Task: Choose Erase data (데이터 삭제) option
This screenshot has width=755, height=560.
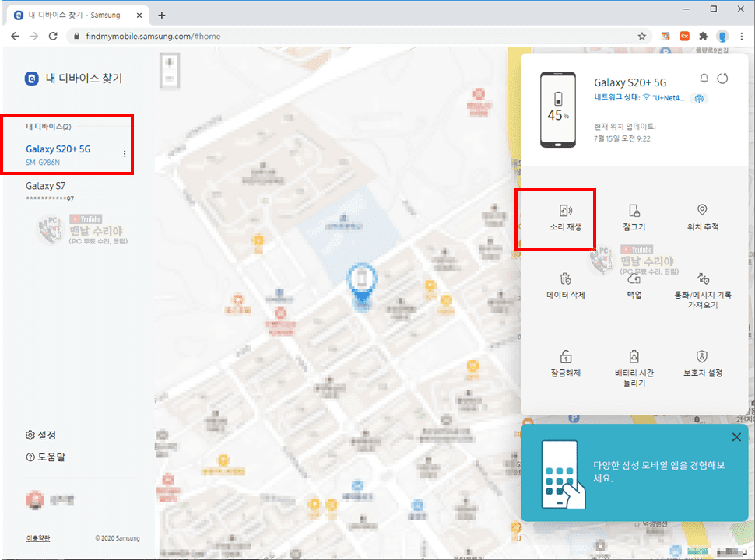Action: coord(566,285)
